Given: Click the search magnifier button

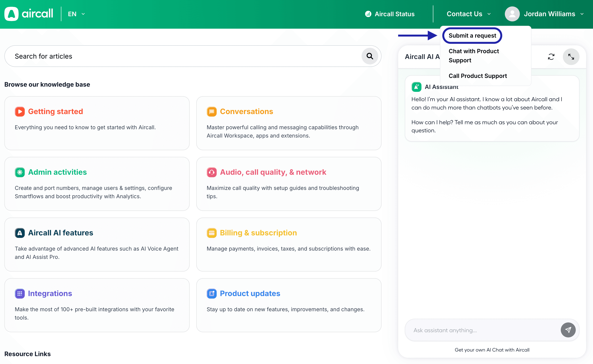Looking at the screenshot, I should click(x=369, y=56).
